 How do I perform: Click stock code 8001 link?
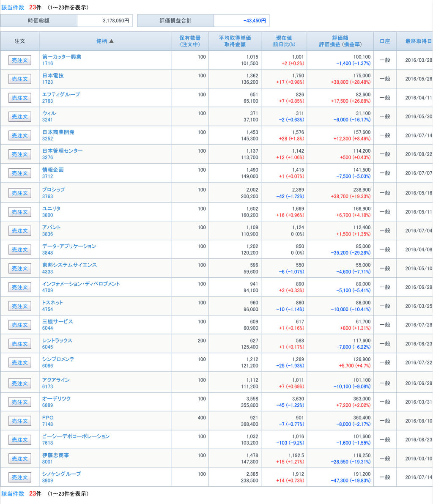click(48, 462)
